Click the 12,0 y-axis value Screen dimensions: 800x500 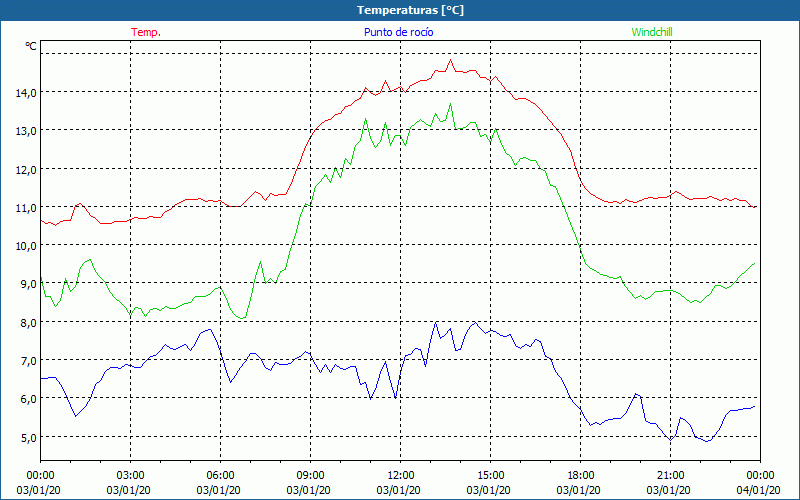tap(26, 169)
